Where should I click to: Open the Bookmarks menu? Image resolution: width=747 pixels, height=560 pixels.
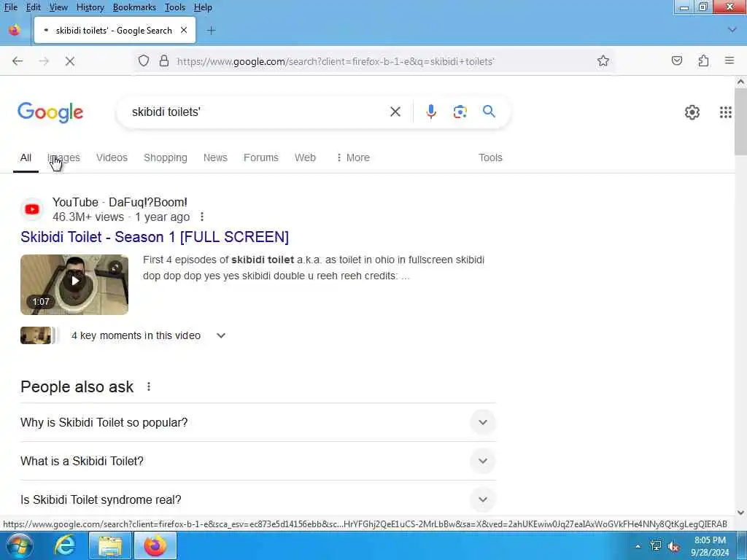tap(134, 7)
